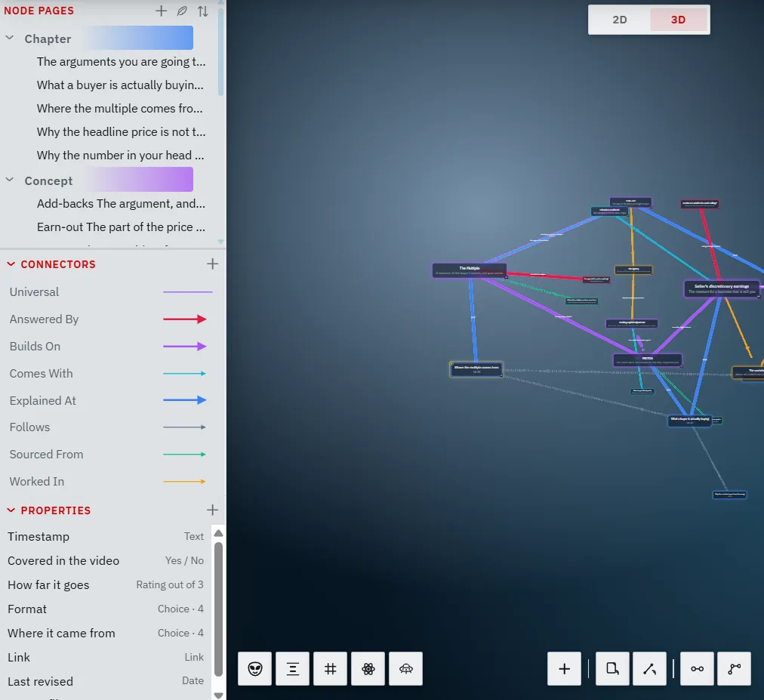This screenshot has height=700, width=764.
Task: Click the curved branch path toolbar button
Action: [x=735, y=669]
